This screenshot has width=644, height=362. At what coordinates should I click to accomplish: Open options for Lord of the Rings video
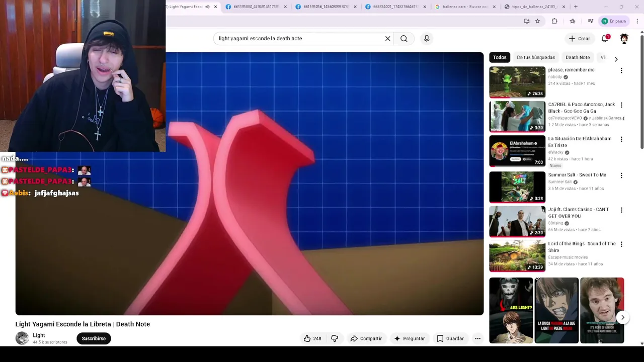point(621,244)
